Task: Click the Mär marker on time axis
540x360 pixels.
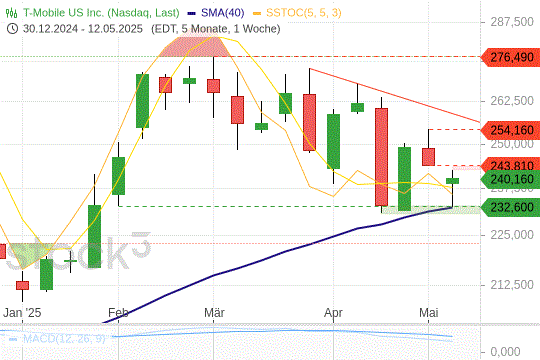Action: [x=214, y=313]
